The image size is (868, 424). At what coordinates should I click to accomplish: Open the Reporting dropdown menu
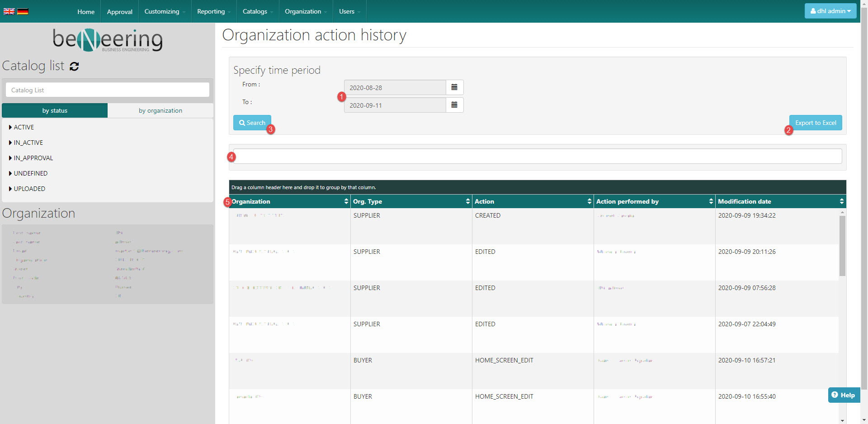pyautogui.click(x=213, y=11)
